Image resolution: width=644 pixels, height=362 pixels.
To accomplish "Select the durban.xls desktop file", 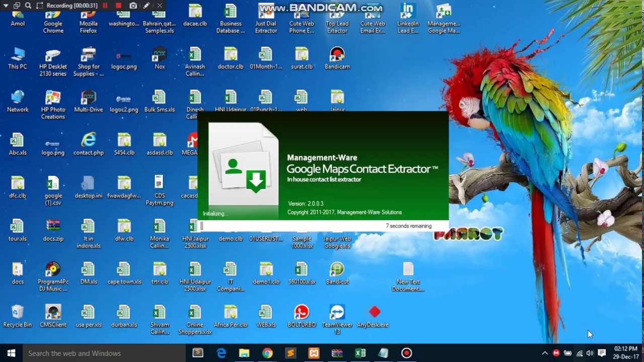I will [x=124, y=317].
